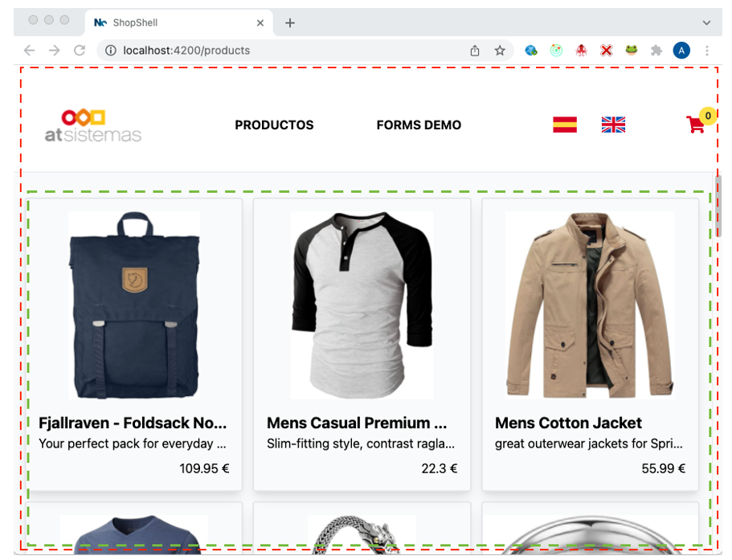
Task: Open the Chrome profile avatar A
Action: click(681, 51)
